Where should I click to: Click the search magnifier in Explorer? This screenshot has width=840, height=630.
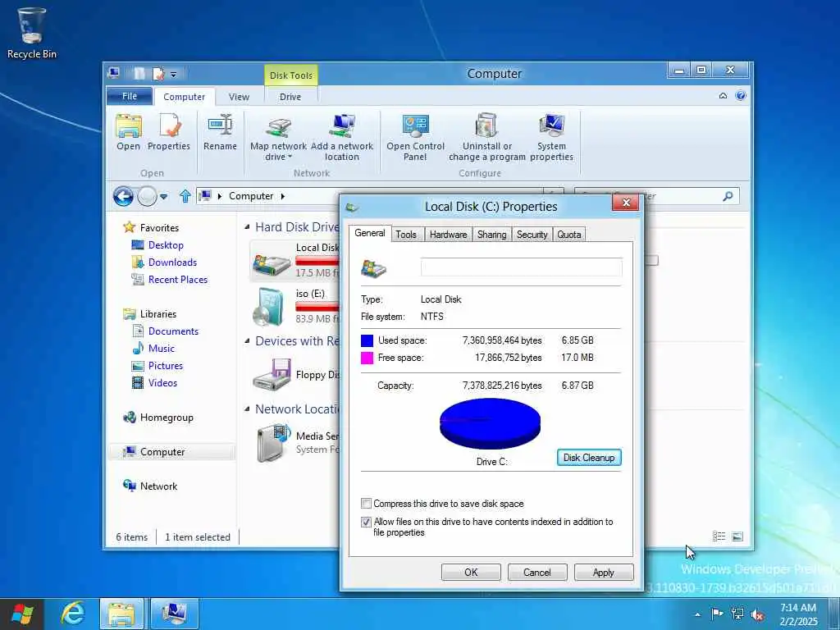(728, 196)
